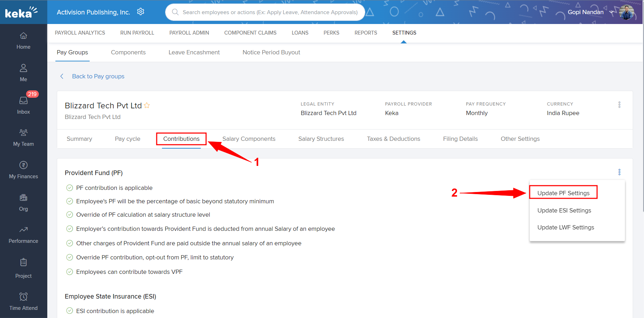Click the checkmark beside ESI contribution is applicable
The image size is (644, 318).
pyautogui.click(x=70, y=311)
